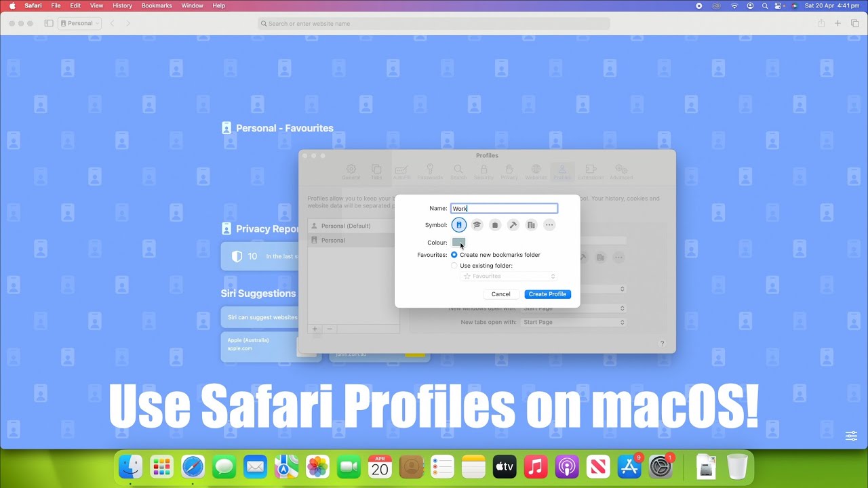
Task: Click the remove profile minus button
Action: pyautogui.click(x=330, y=329)
